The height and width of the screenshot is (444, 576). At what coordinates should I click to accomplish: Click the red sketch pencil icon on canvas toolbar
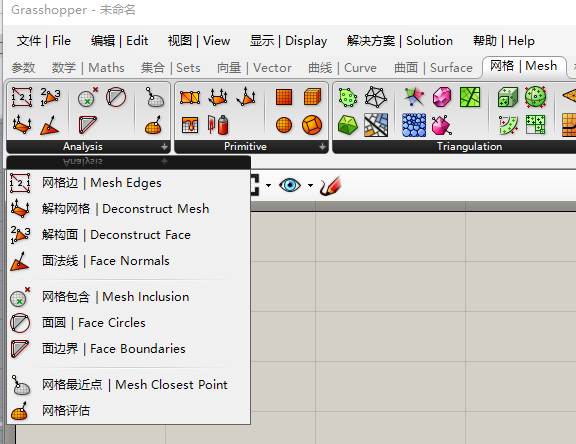click(330, 185)
